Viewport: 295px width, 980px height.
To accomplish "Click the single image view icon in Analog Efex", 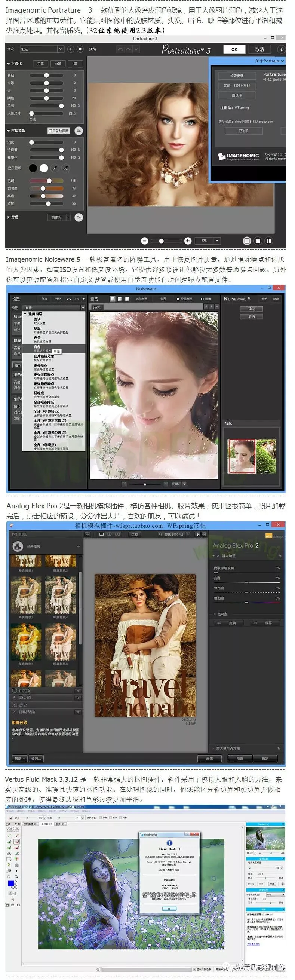I will (101, 534).
